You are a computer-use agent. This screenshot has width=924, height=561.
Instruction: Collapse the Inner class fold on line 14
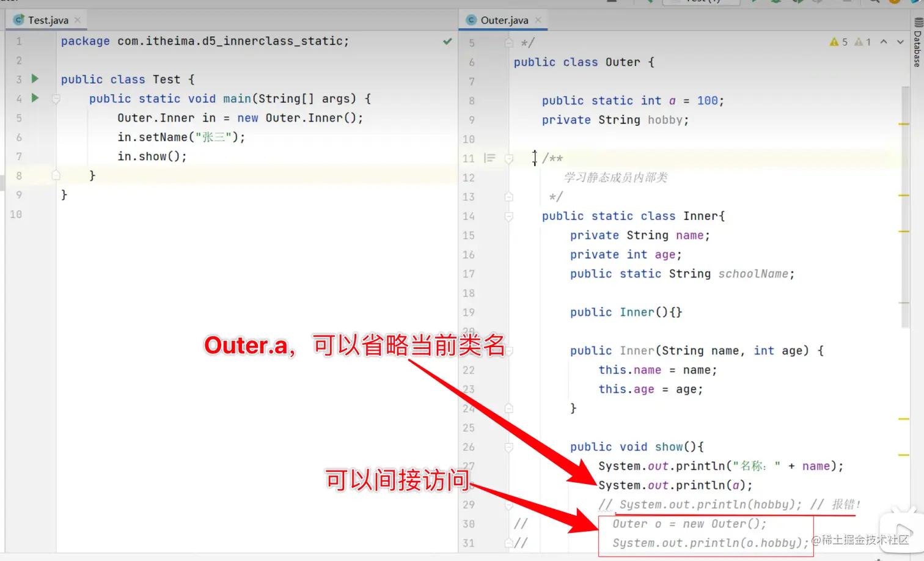tap(508, 216)
